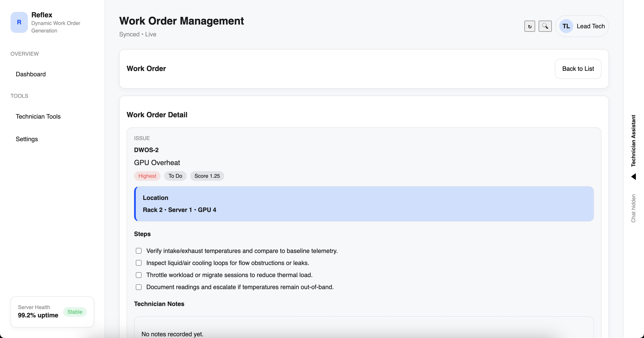Check 'Verify intake/exhaust temperatures' step
This screenshot has height=338, width=644.
[x=138, y=251]
